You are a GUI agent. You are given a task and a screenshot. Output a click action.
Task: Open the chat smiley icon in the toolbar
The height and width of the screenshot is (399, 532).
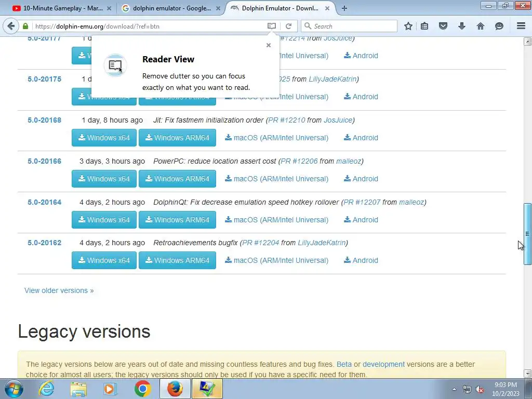coord(499,26)
